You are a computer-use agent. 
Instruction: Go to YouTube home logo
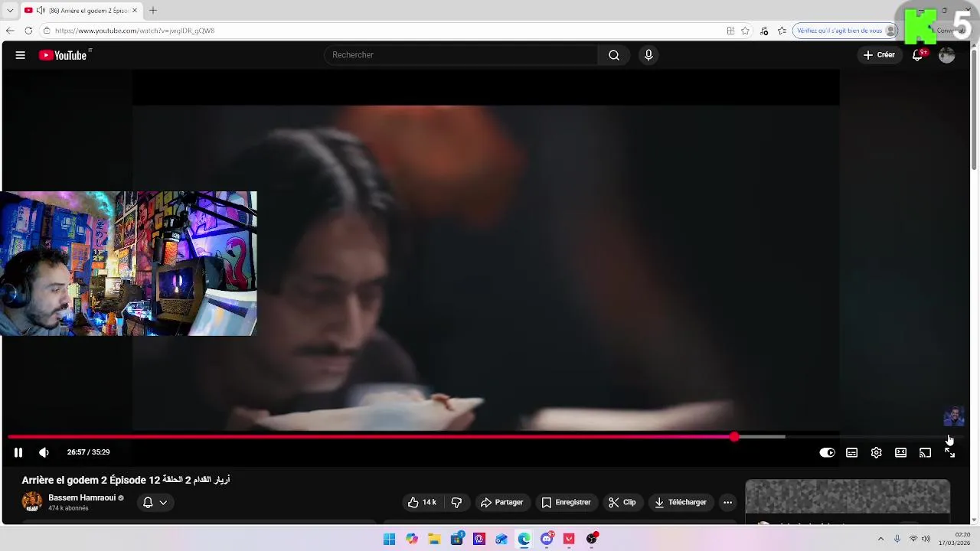click(x=64, y=55)
